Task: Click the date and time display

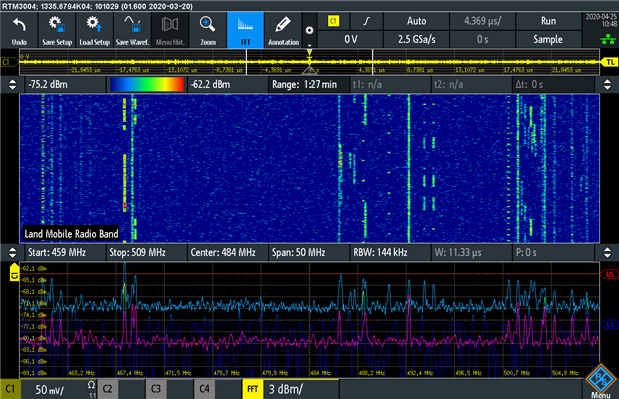Action: [601, 21]
